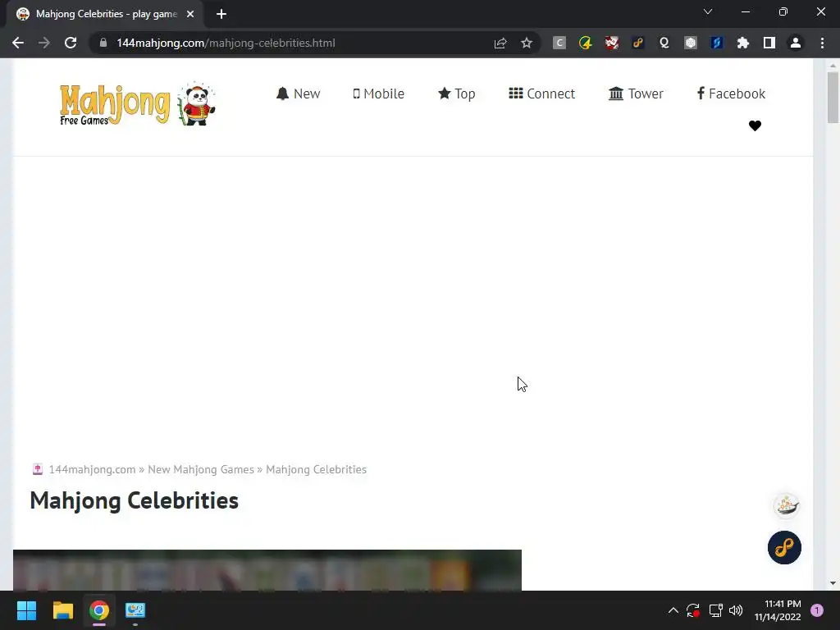Show hidden system tray icons
Screen dimensions: 840x630
673,610
